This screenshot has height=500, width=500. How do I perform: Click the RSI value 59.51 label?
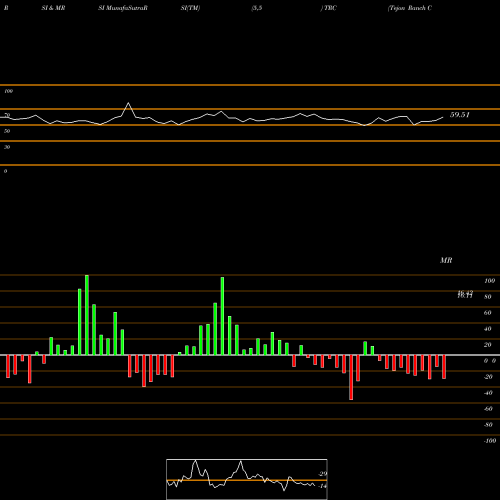[x=460, y=115]
